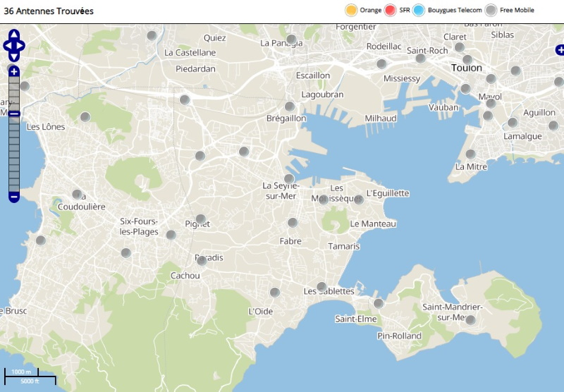The image size is (564, 392).
Task: Click the zoom slider handle
Action: click(x=14, y=114)
